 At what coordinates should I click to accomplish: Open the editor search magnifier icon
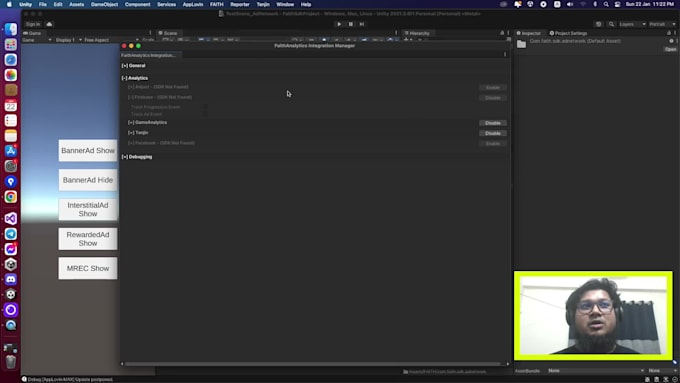pyautogui.click(x=611, y=24)
